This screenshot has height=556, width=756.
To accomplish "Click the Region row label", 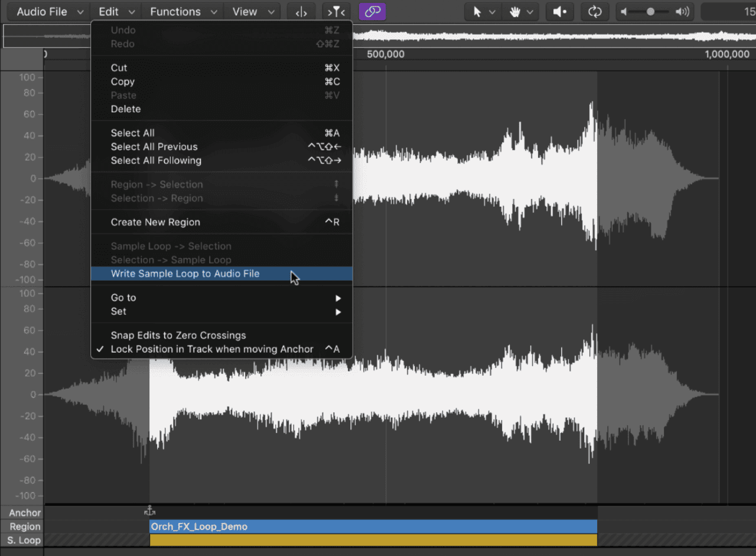I will 25,526.
